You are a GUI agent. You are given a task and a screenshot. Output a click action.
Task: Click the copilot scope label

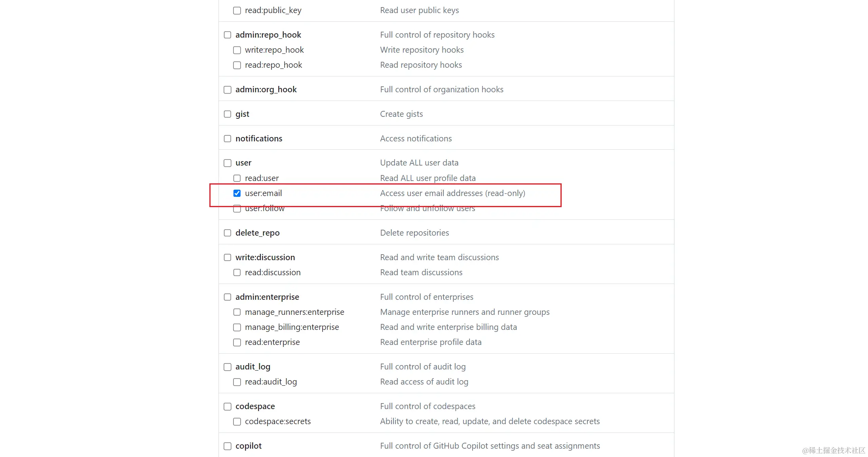248,446
